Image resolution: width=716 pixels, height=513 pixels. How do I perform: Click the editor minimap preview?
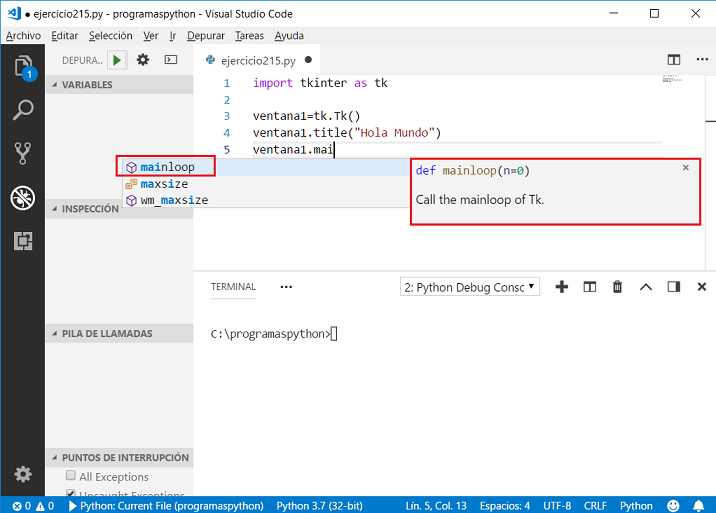click(x=671, y=79)
